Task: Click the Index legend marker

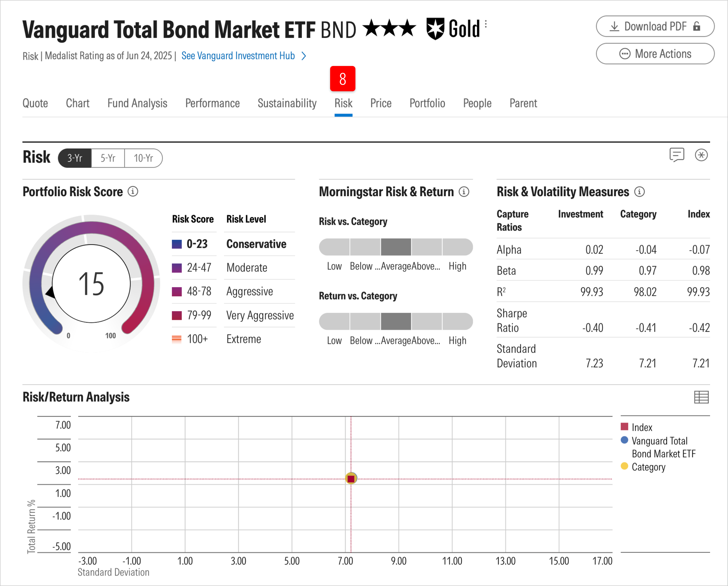Action: 624,426
